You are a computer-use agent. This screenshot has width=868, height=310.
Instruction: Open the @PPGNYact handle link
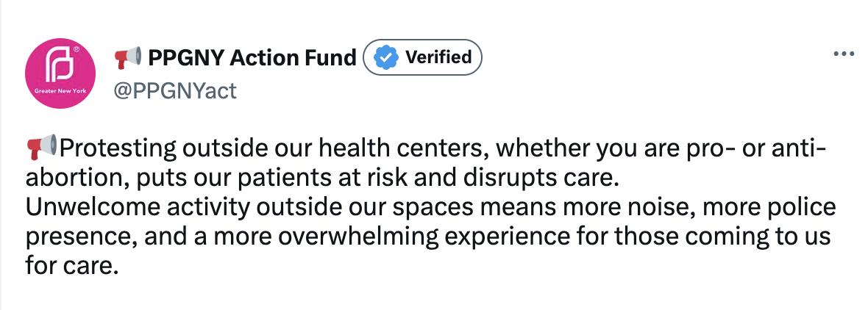(x=174, y=90)
